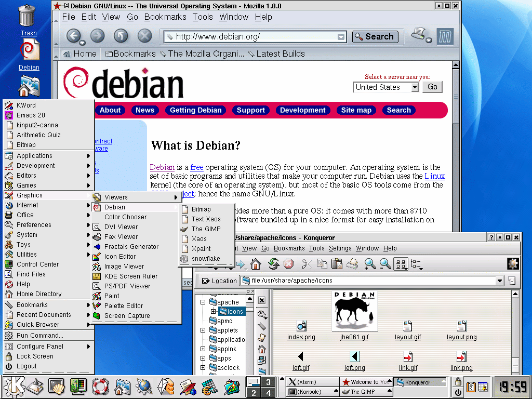Open the Trash icon on the desktop
The image size is (532, 399).
tap(27, 16)
